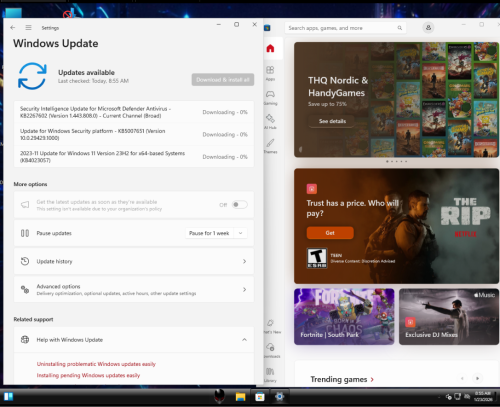
Task: Click the Store user profile icon
Action: pos(428,28)
